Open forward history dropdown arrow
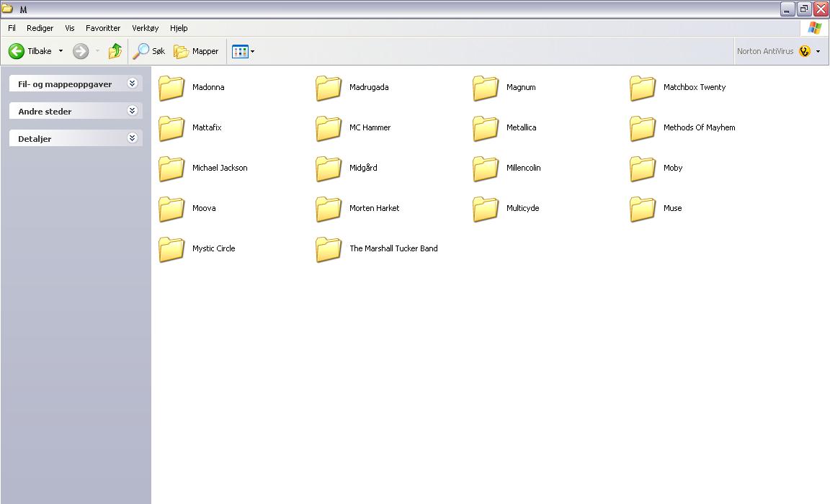830x504 pixels. tap(97, 51)
